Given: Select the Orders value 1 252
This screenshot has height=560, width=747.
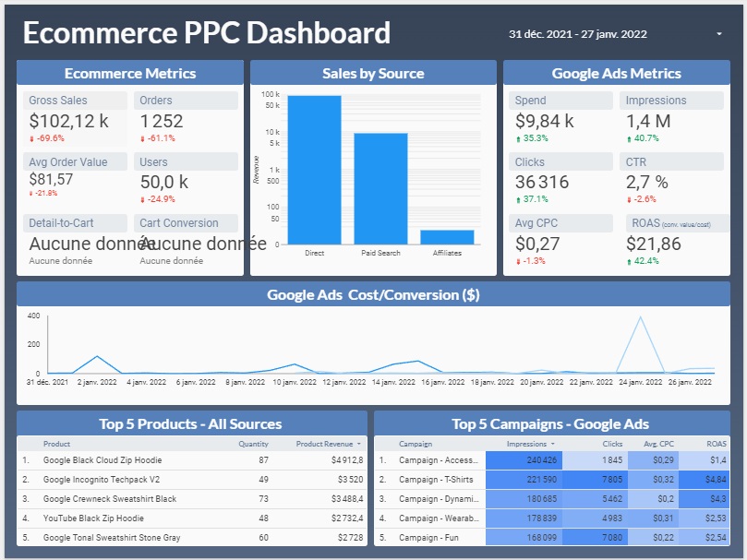Looking at the screenshot, I should click(x=162, y=121).
